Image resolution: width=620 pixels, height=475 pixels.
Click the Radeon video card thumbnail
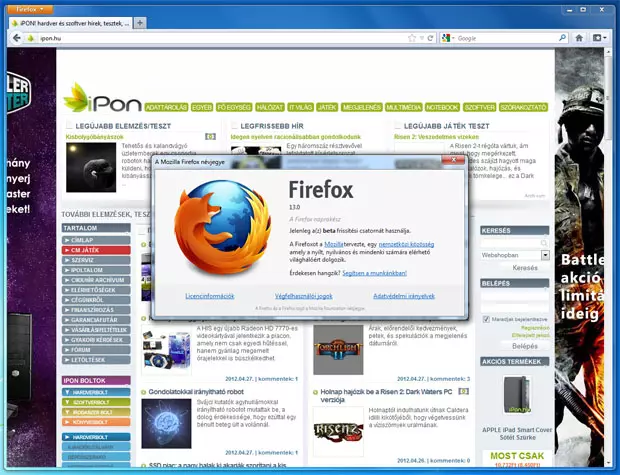(x=166, y=350)
